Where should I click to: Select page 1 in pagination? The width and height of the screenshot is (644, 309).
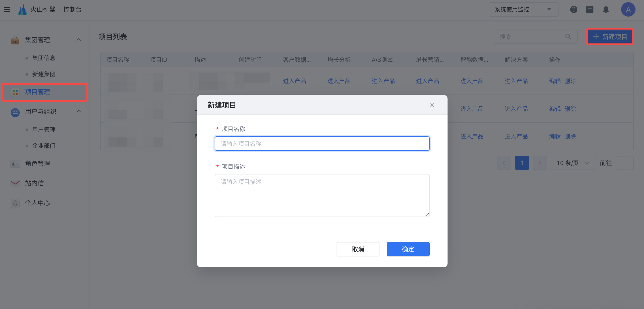522,163
